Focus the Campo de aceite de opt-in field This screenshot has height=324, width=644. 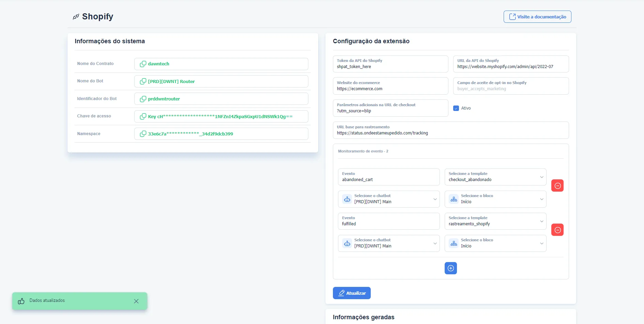coord(511,86)
